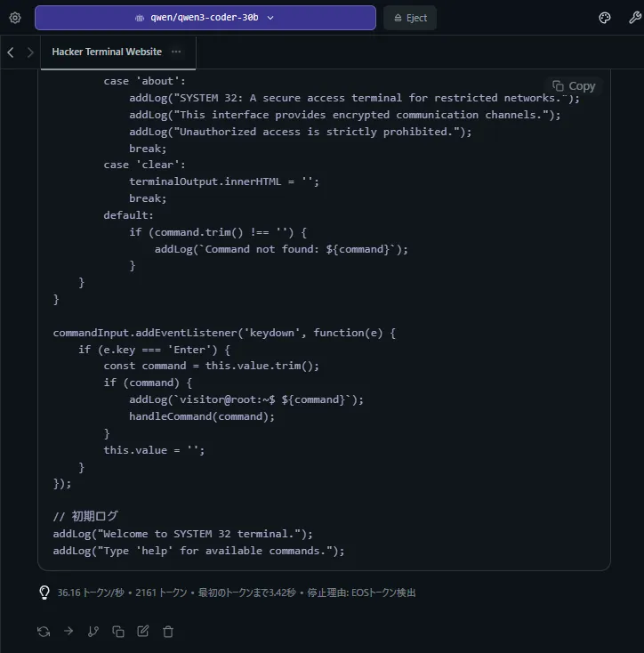644x653 pixels.
Task: Eject the loaded model
Action: pos(410,18)
